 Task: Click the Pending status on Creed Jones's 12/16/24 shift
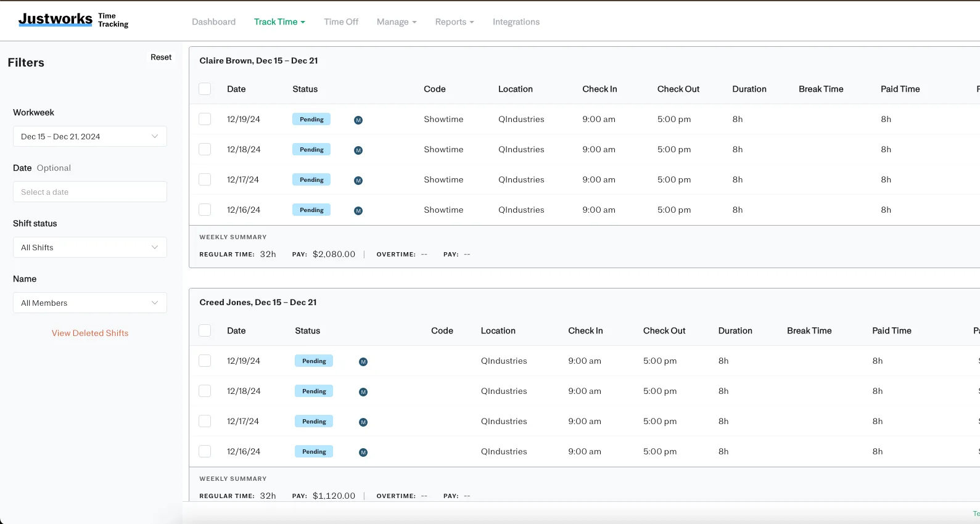[x=314, y=451]
